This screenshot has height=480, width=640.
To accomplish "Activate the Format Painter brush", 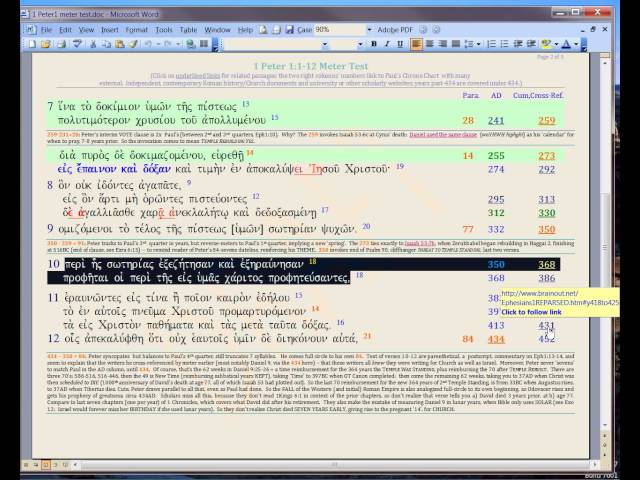I will (133, 44).
